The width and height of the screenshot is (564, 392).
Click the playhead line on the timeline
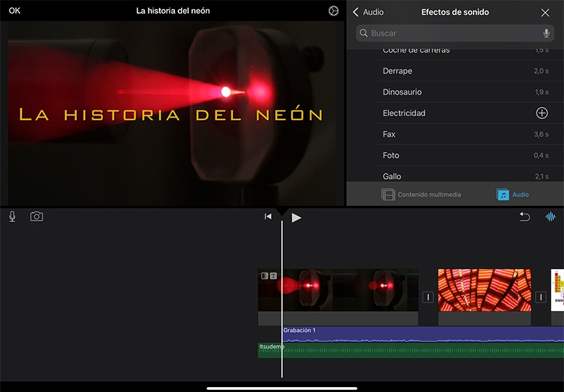281,299
